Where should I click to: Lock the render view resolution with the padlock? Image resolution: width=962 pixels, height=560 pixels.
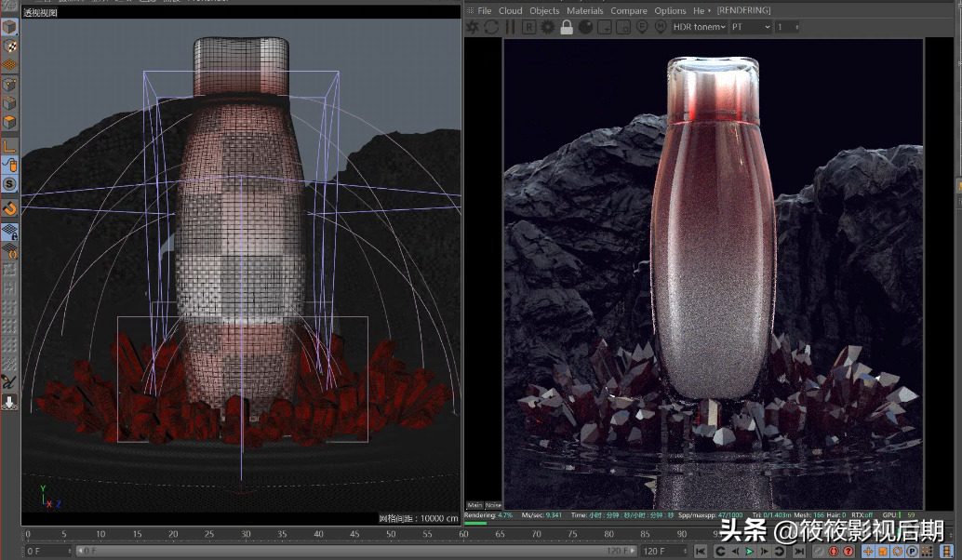[567, 27]
